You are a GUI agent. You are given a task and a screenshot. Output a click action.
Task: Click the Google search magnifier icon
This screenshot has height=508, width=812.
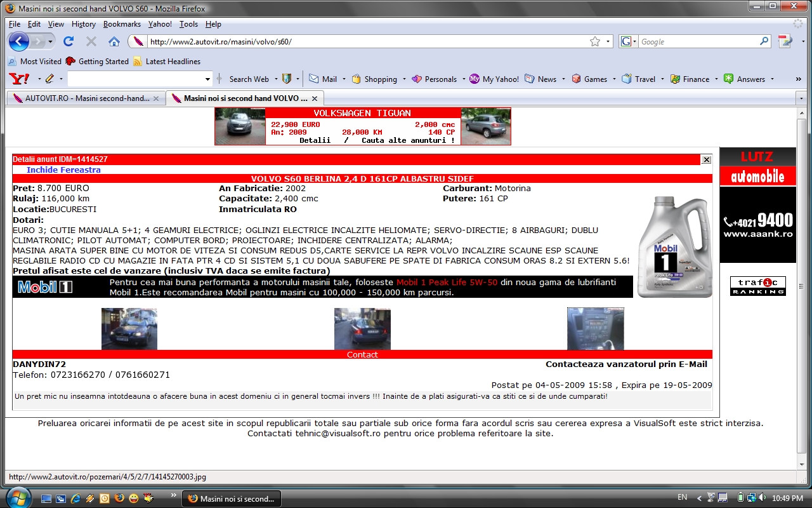pos(764,41)
